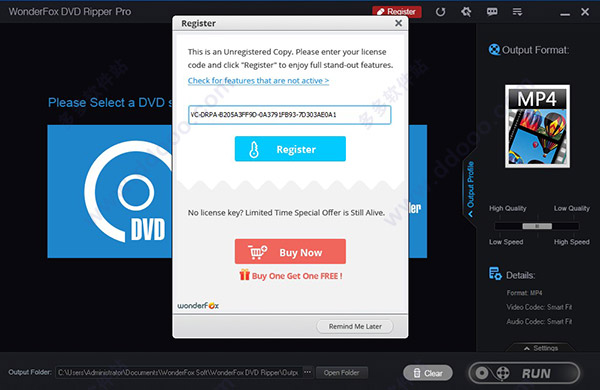Click the shopping cart icon on Buy Now

click(x=258, y=252)
